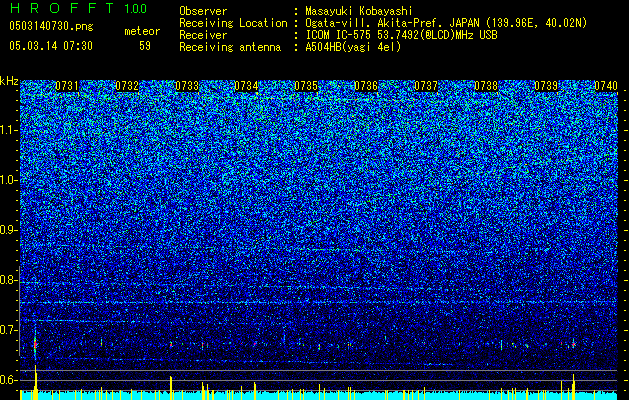Click the 0737 time marker
The height and width of the screenshot is (400, 629).
(x=426, y=86)
